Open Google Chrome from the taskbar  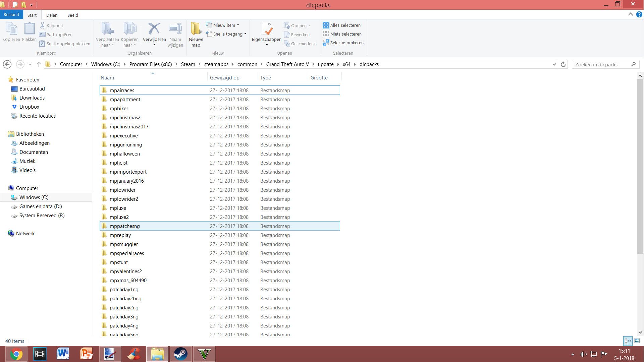point(16,354)
